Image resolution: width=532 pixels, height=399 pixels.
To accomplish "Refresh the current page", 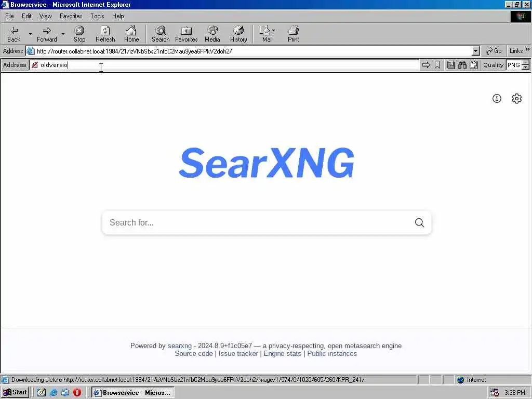I will click(105, 34).
